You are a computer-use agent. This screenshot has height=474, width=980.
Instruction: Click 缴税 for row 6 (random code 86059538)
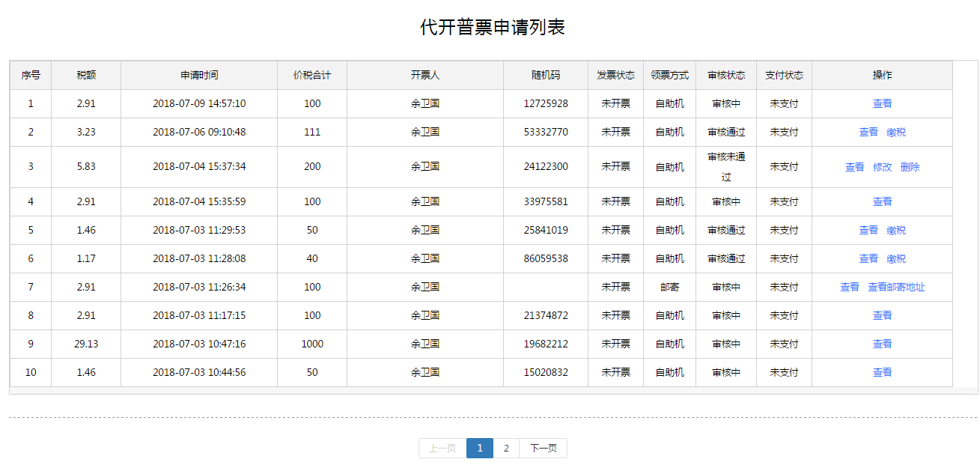[896, 258]
